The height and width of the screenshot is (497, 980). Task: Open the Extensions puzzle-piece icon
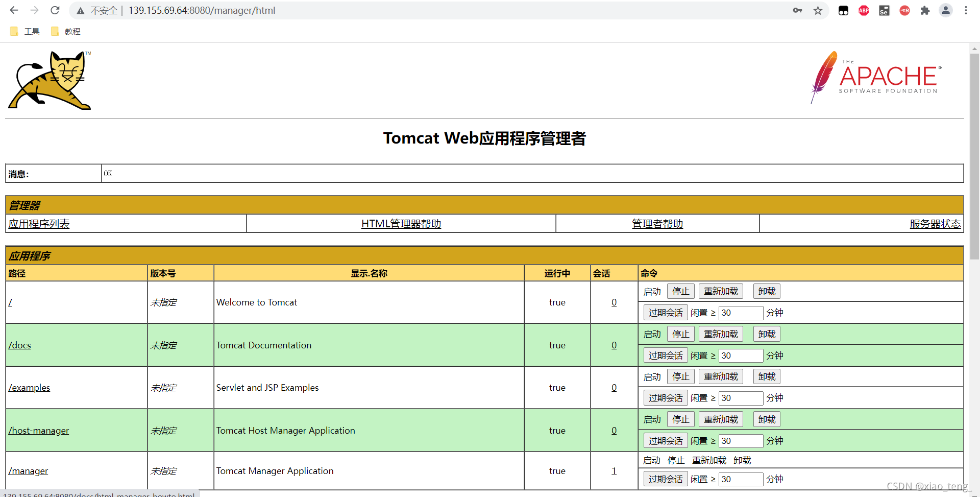tap(925, 10)
